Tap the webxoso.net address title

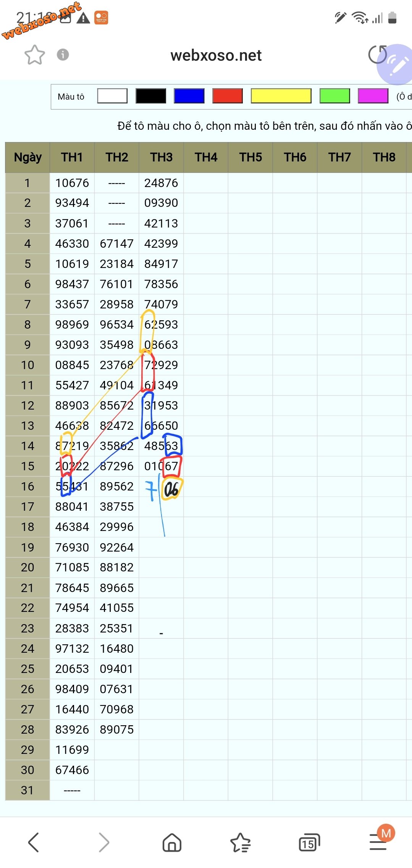(x=216, y=55)
